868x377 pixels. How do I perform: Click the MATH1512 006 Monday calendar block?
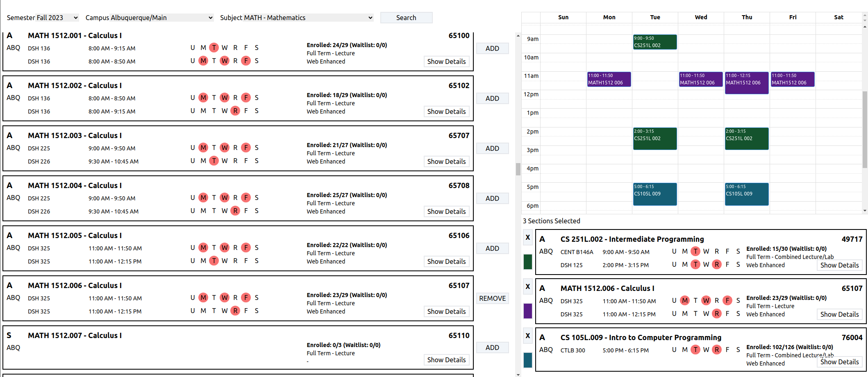609,79
